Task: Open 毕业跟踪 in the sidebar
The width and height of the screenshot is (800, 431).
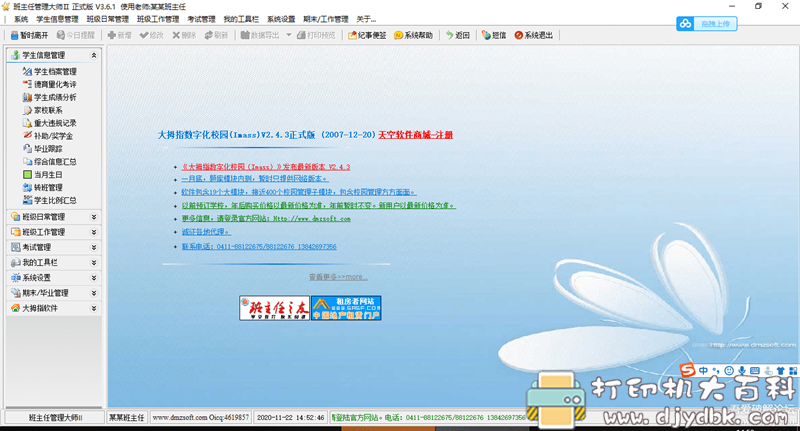Action: (x=43, y=149)
